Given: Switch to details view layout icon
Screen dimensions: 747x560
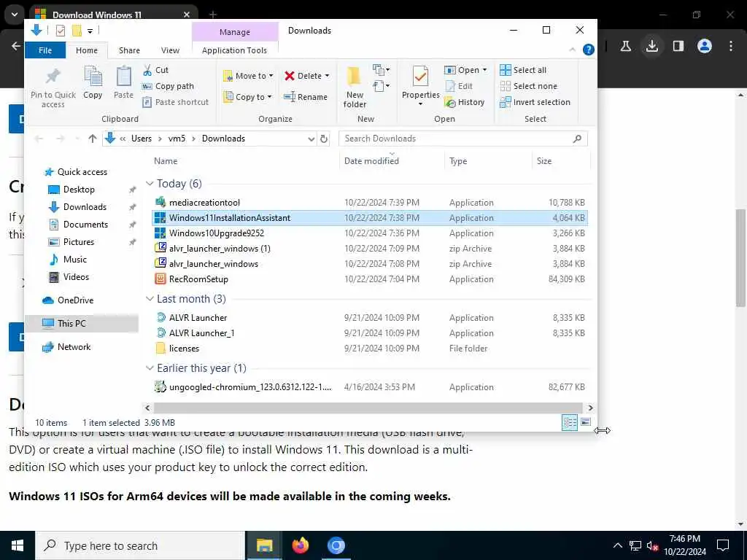Looking at the screenshot, I should [570, 422].
